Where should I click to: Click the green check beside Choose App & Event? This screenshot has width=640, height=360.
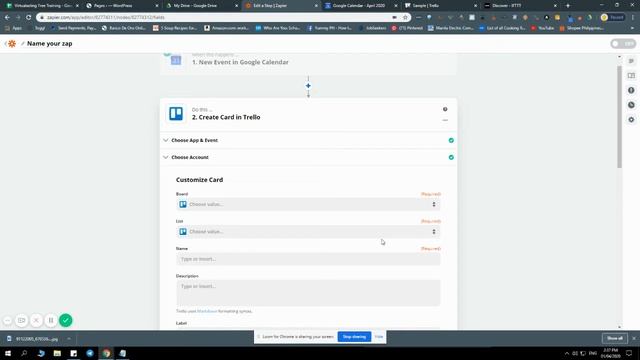click(x=451, y=140)
